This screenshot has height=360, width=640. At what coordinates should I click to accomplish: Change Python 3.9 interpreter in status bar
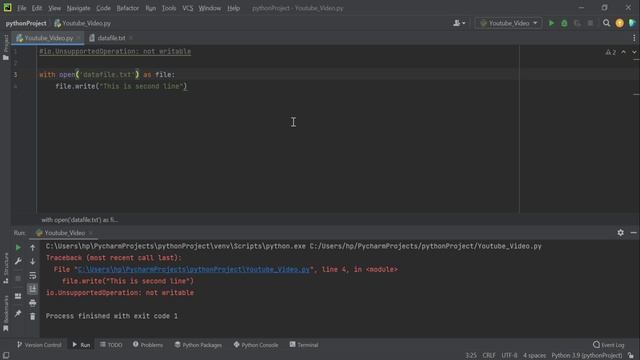tap(587, 356)
